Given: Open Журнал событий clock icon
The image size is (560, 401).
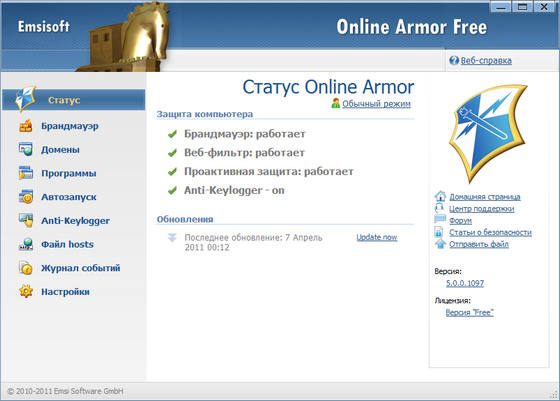Looking at the screenshot, I should (x=26, y=268).
